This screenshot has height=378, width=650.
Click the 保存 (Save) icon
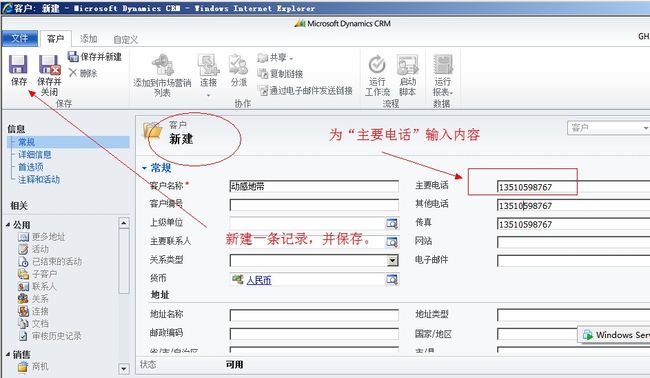click(x=19, y=64)
